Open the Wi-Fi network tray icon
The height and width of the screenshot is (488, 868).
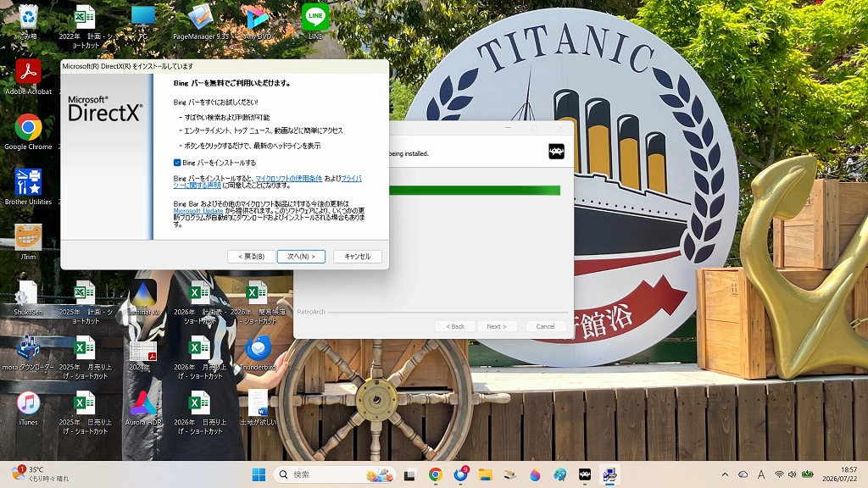(779, 474)
